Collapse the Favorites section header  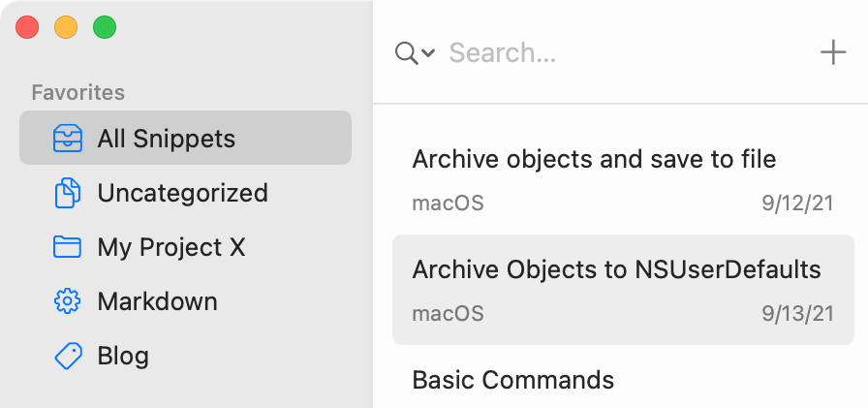(x=78, y=92)
